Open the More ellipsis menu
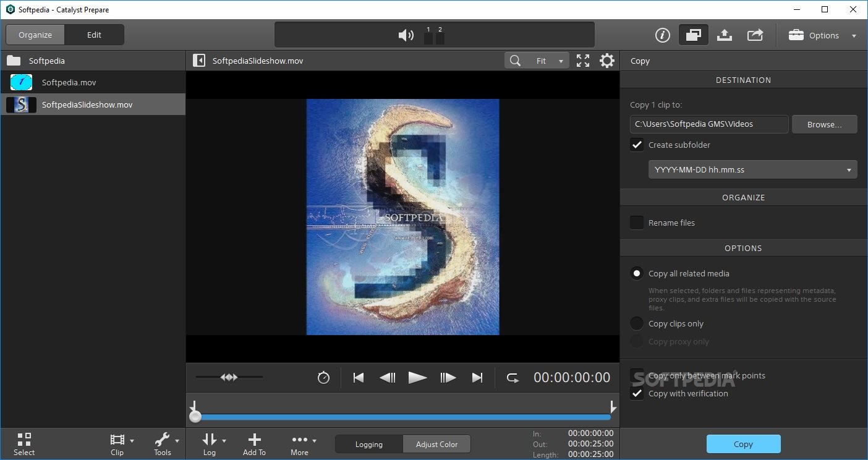Image resolution: width=868 pixels, height=460 pixels. [303, 445]
